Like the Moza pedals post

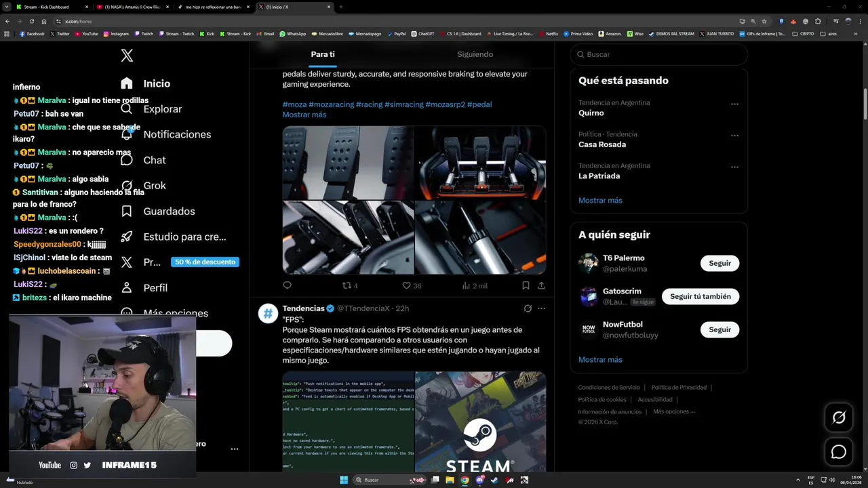pyautogui.click(x=412, y=285)
